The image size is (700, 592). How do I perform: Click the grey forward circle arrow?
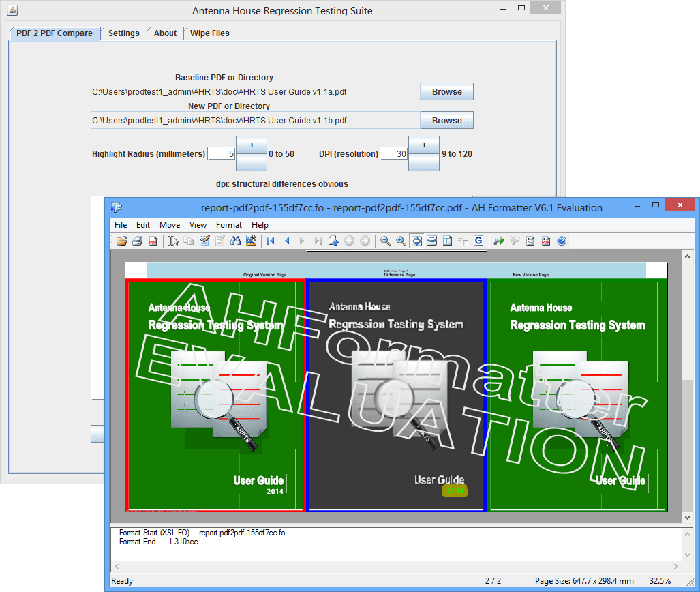click(x=365, y=241)
